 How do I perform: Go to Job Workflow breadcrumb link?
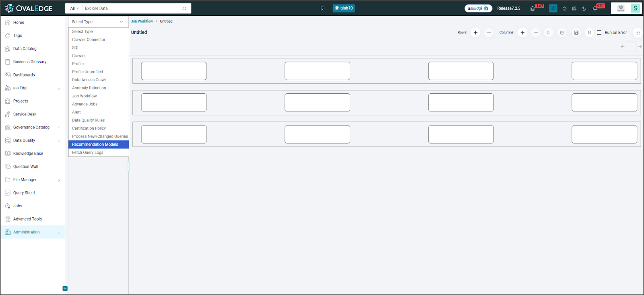[x=142, y=21]
